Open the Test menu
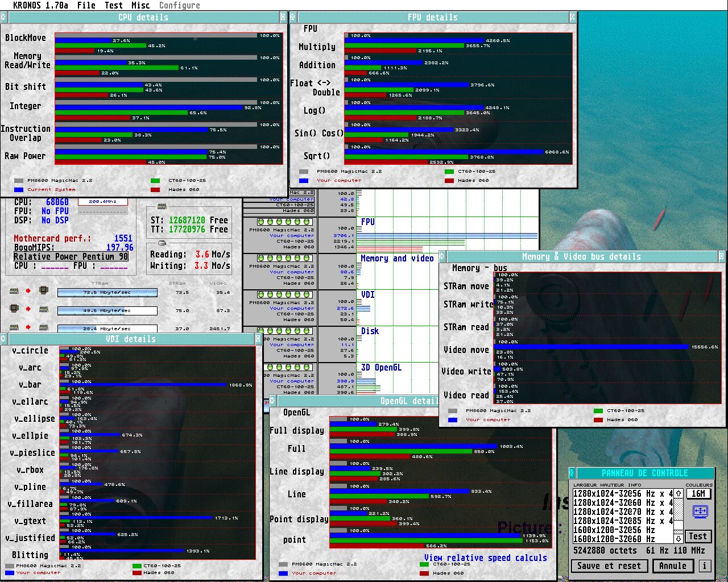The image size is (728, 582). 114,5
